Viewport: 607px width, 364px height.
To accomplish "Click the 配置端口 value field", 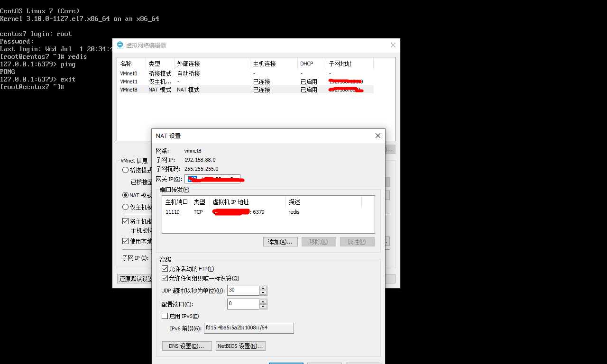I will pyautogui.click(x=243, y=304).
